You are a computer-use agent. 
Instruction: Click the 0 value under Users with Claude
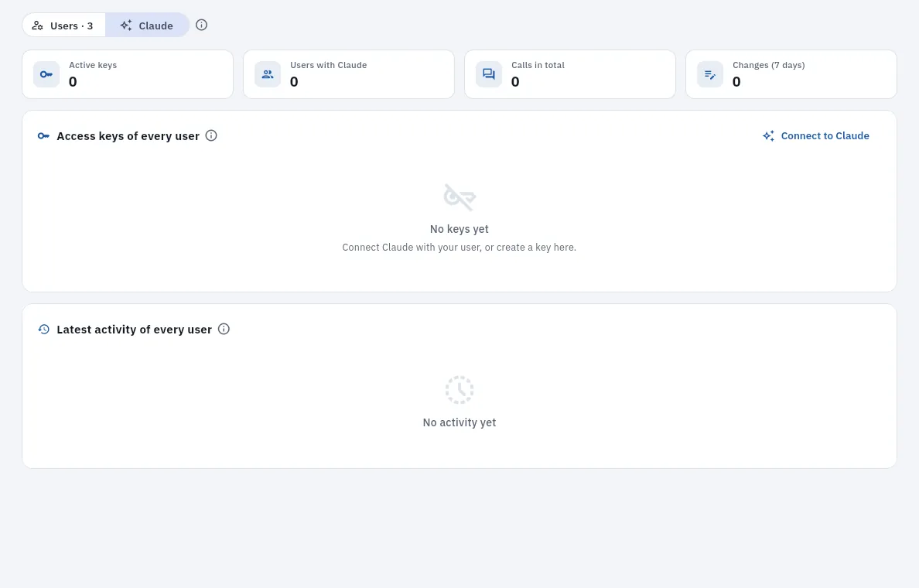(294, 81)
